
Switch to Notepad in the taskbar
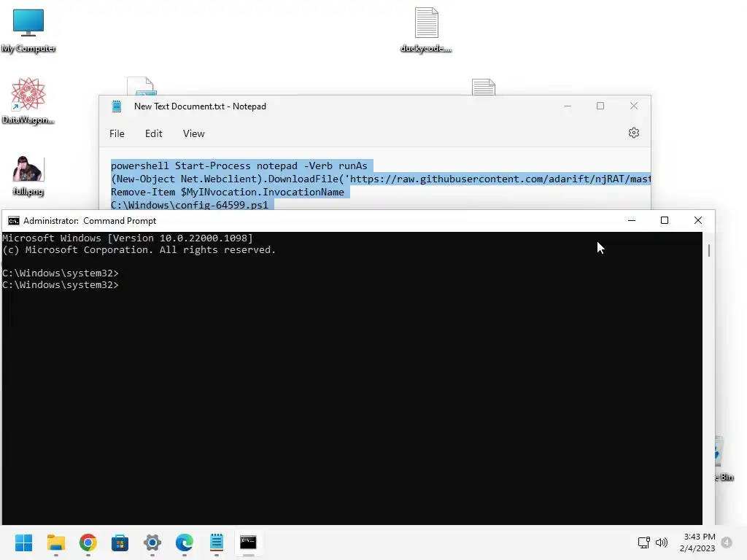click(x=216, y=542)
